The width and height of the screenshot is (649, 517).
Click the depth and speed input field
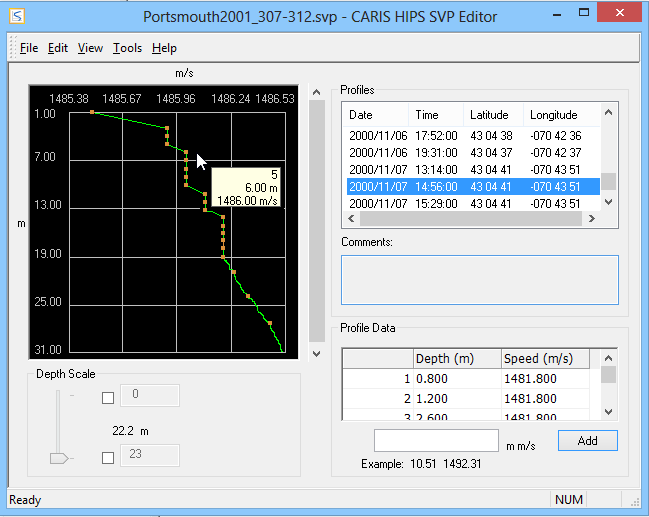436,441
